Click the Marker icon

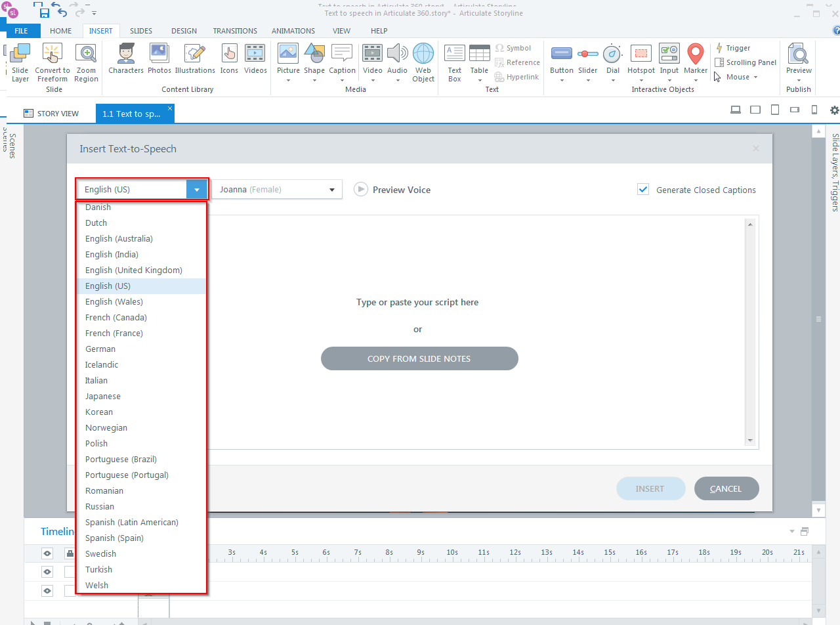tap(696, 53)
